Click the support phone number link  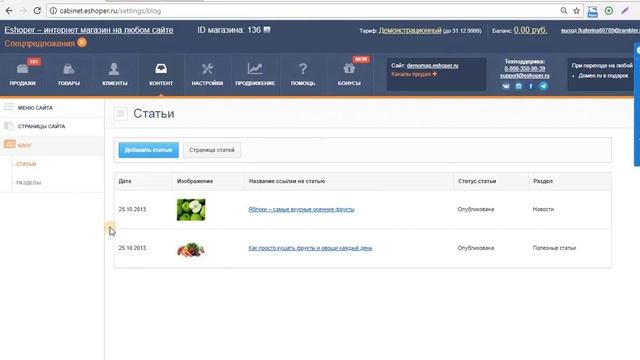tap(524, 69)
